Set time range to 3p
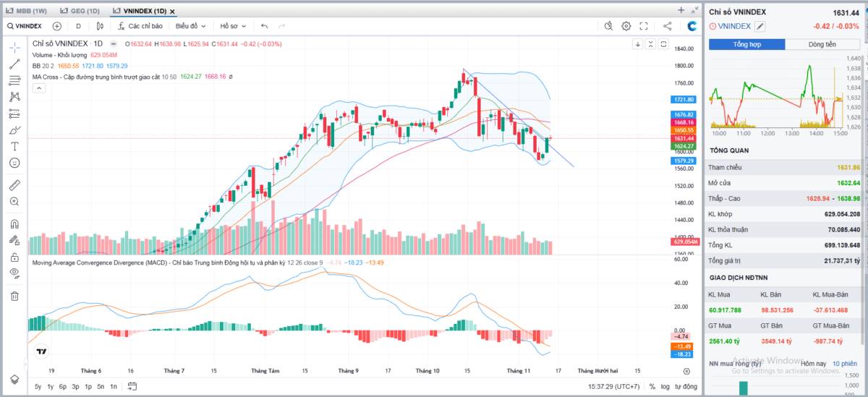 pos(75,386)
